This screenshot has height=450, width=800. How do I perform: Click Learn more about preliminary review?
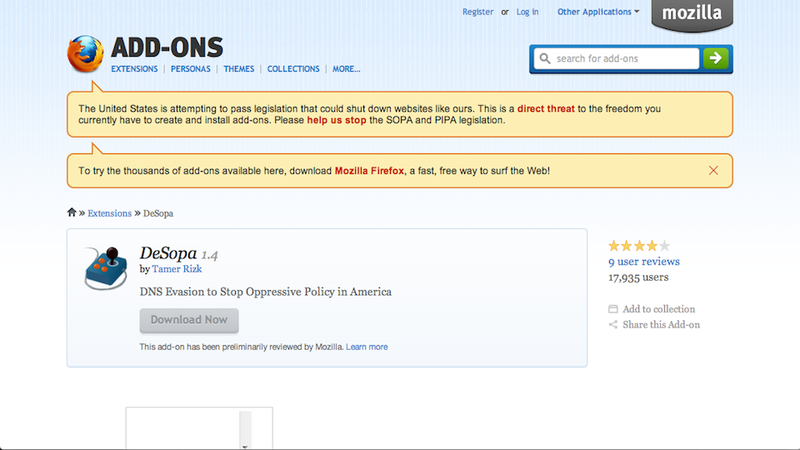point(367,347)
